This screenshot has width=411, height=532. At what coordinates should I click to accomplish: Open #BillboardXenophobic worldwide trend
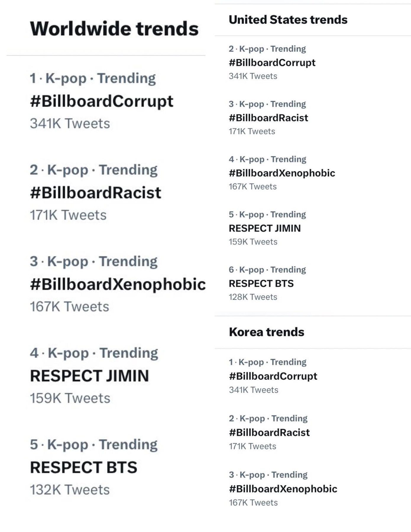[x=118, y=284]
